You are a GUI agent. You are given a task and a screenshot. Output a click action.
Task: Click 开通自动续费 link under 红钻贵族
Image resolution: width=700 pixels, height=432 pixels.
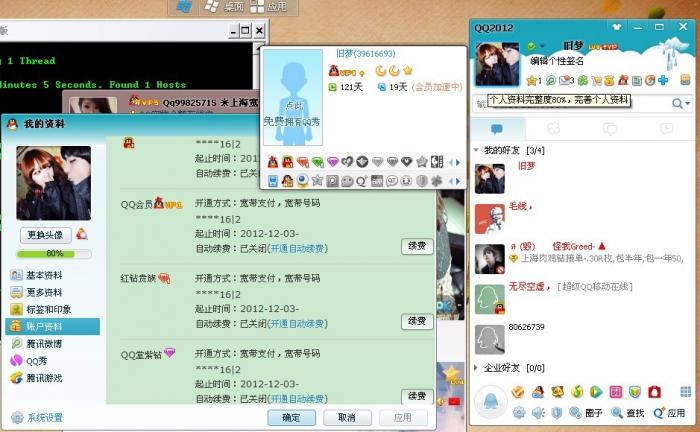click(x=297, y=323)
